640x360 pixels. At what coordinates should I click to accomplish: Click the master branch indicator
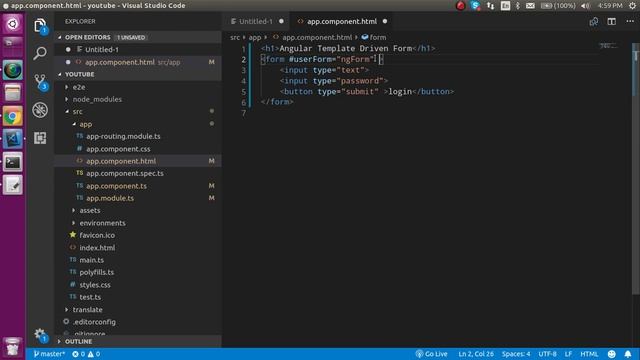point(49,354)
